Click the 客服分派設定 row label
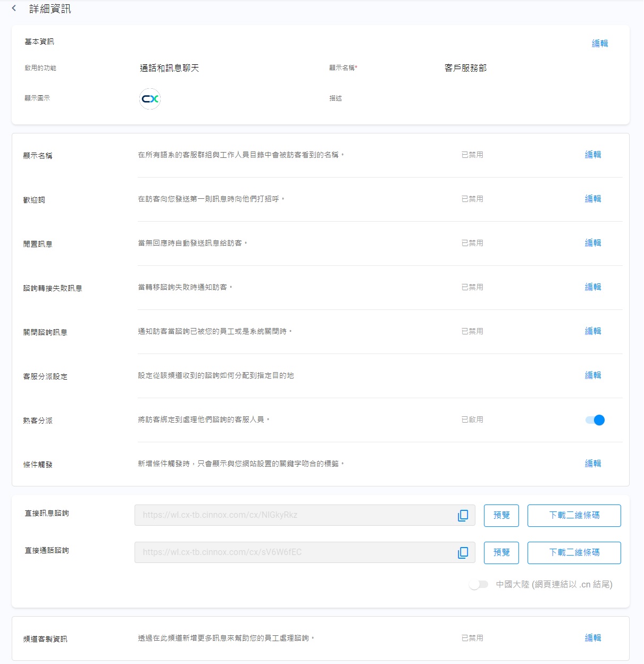 (x=45, y=376)
